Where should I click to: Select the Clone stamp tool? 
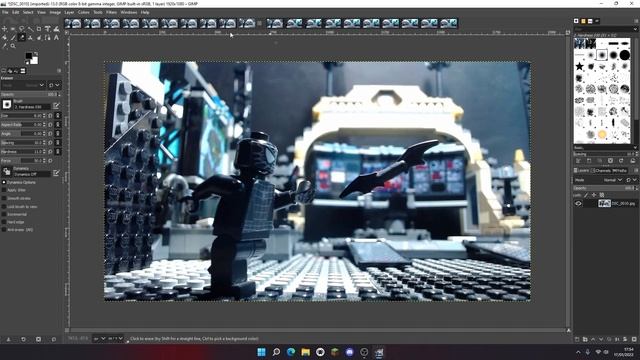pos(30,38)
